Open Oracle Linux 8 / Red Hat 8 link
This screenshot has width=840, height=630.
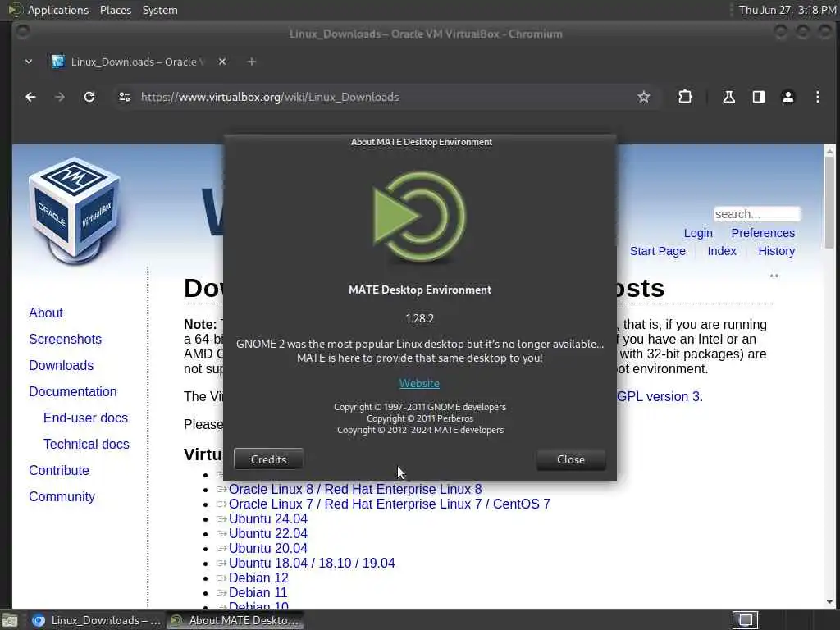point(355,489)
